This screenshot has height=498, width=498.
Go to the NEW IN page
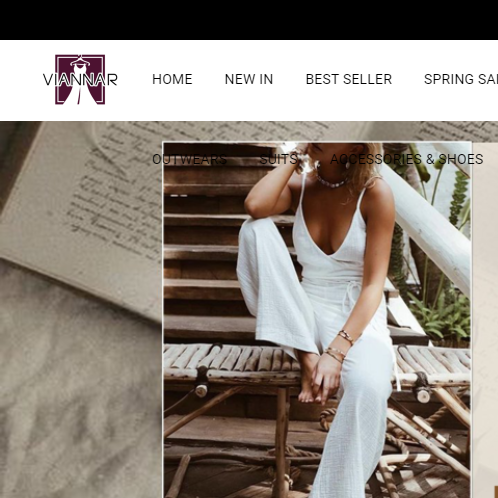point(249,79)
